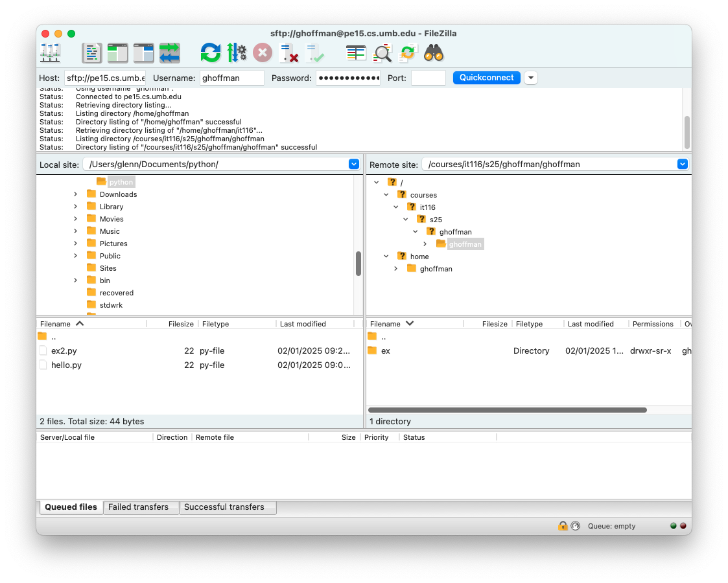Expand the local Library folder

[x=76, y=207]
